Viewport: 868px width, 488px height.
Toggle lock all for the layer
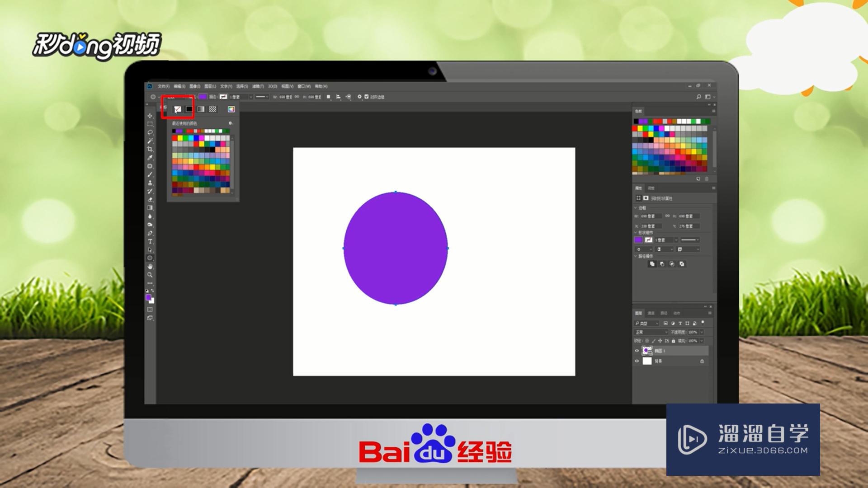[x=673, y=341]
